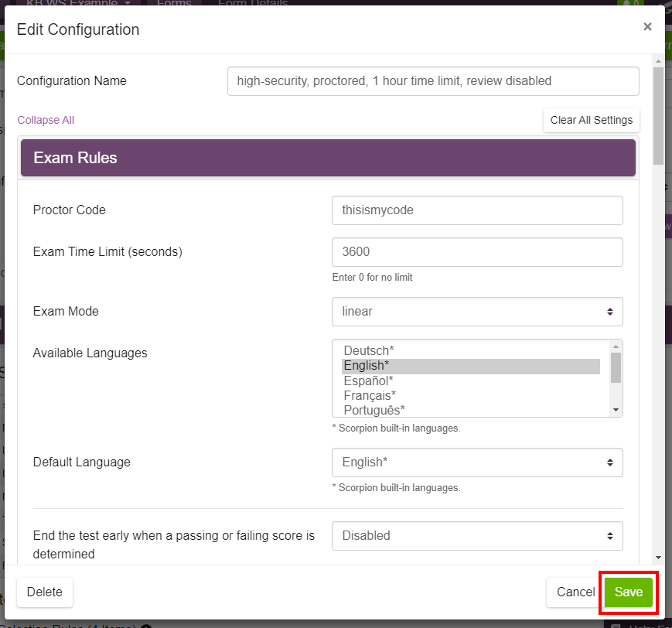
Task: Click the Collapse All link
Action: click(46, 120)
